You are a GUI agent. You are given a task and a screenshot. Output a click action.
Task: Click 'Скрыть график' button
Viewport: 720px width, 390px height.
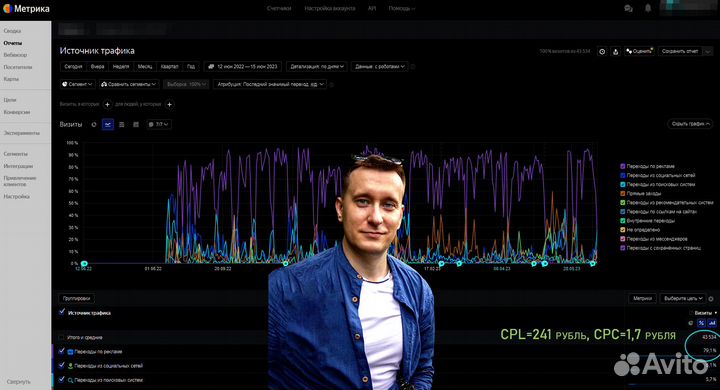pos(691,124)
